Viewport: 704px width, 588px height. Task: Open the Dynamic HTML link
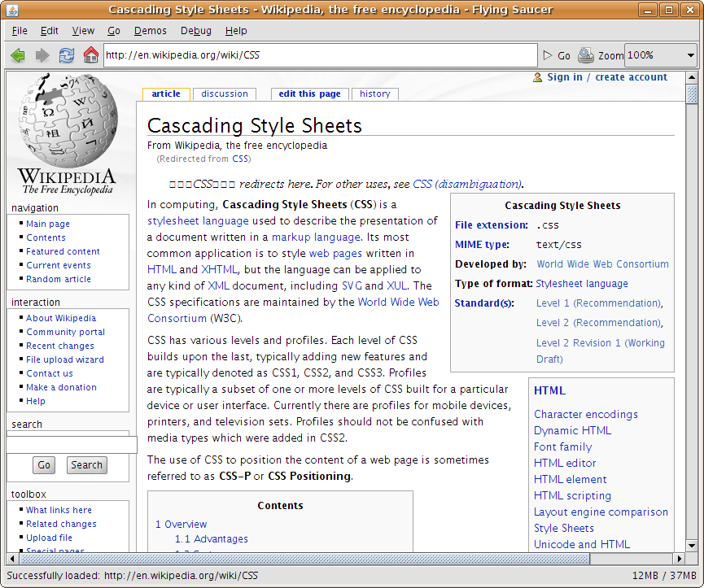(572, 430)
